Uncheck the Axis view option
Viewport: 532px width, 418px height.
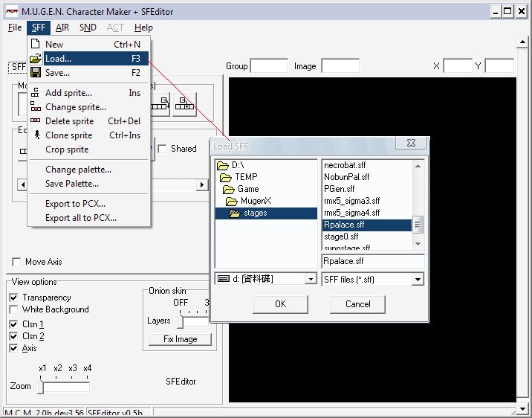(13, 348)
